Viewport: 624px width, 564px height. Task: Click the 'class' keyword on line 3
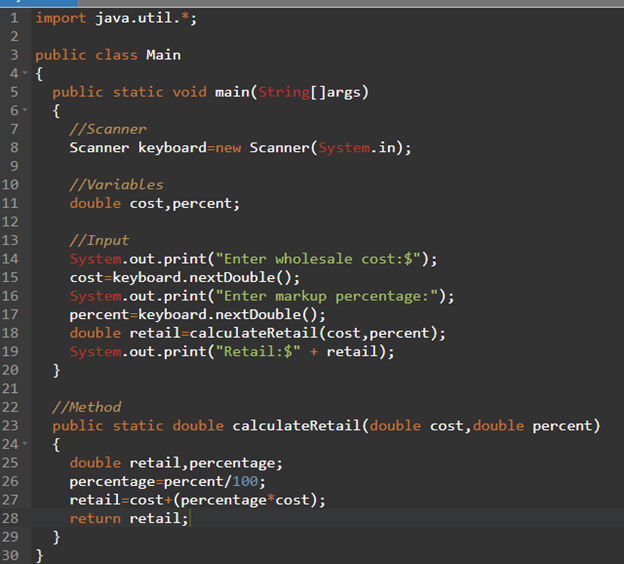pyautogui.click(x=116, y=55)
